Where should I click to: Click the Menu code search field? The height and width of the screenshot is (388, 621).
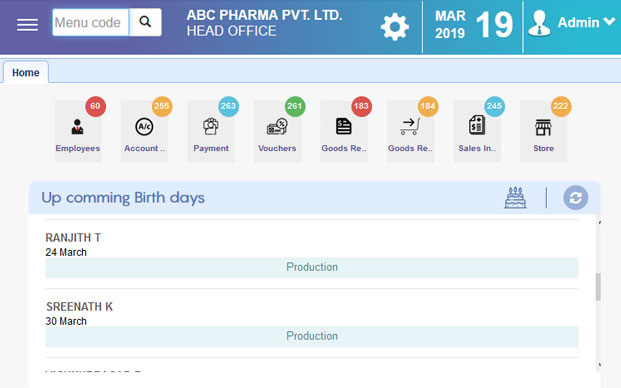click(x=91, y=23)
